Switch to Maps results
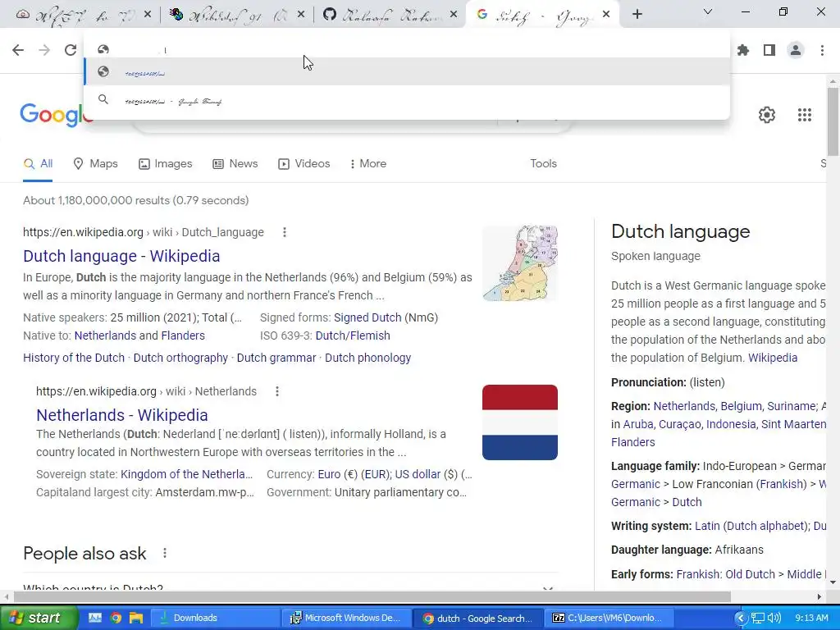This screenshot has height=630, width=840. [95, 164]
